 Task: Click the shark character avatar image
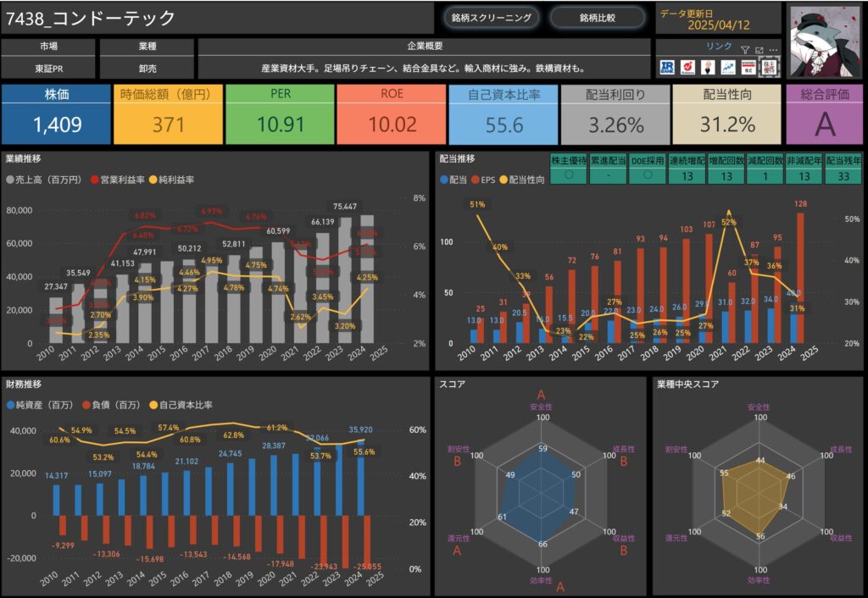[x=826, y=42]
